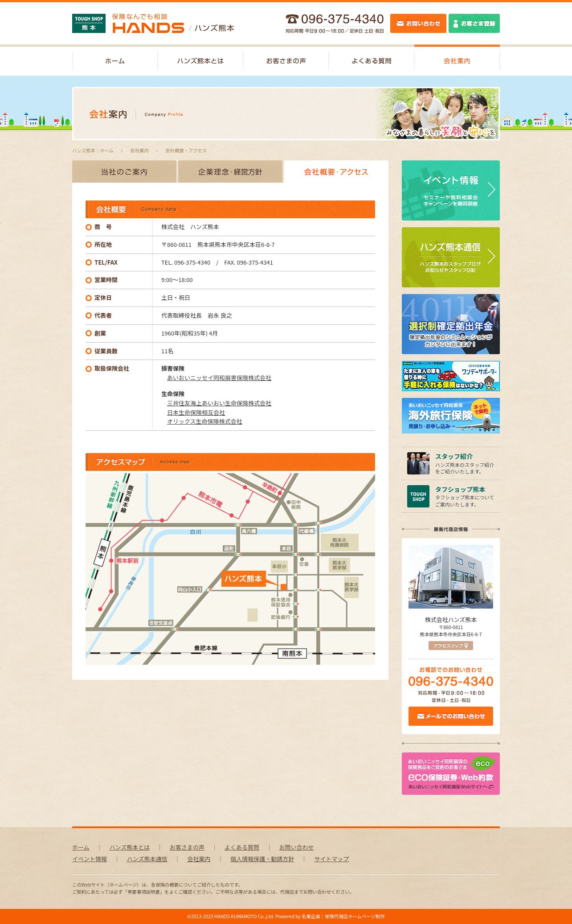Click the HANDS ハンズ熊本 logo
This screenshot has width=572, height=924.
(173, 24)
